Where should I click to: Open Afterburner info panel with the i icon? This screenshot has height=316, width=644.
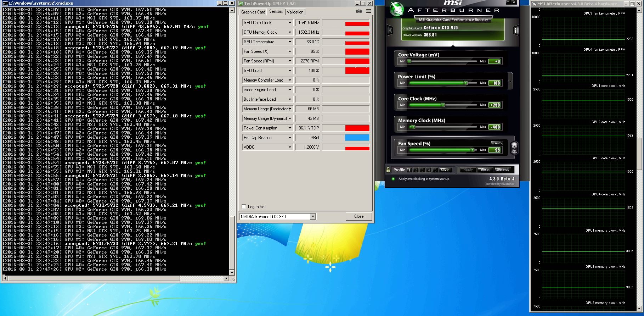coord(516,30)
